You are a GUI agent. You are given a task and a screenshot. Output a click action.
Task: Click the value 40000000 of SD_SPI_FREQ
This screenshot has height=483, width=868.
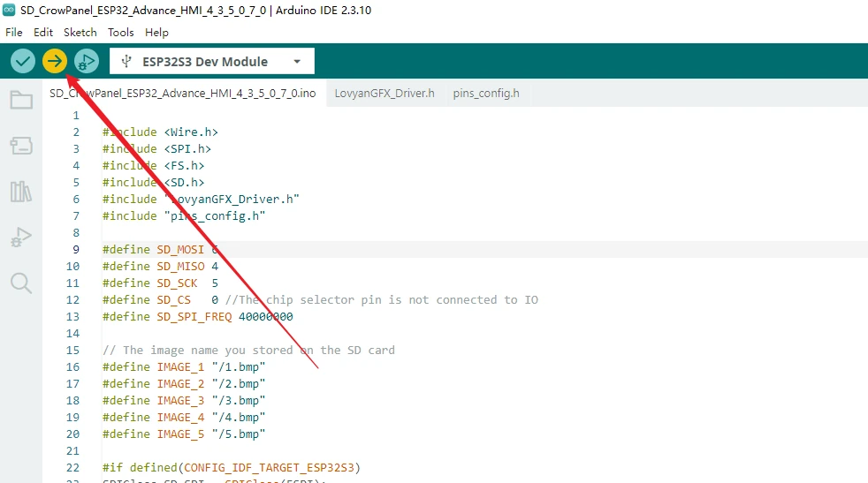(266, 316)
